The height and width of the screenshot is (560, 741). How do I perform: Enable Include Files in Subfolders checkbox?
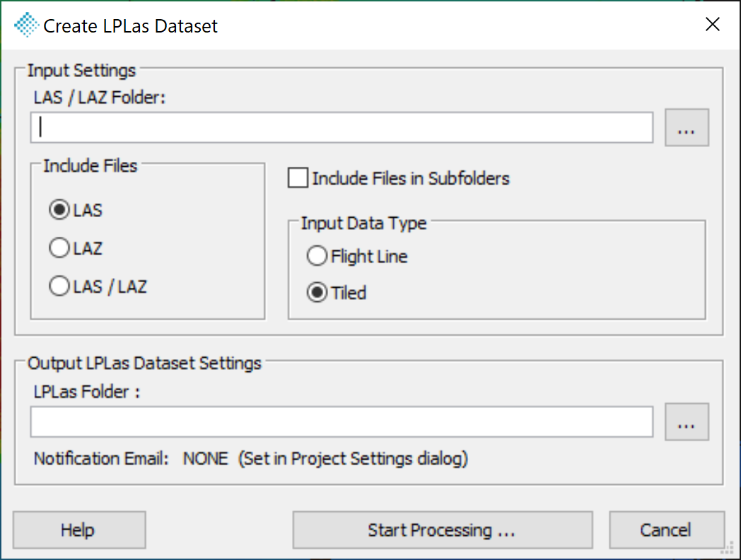[x=298, y=178]
